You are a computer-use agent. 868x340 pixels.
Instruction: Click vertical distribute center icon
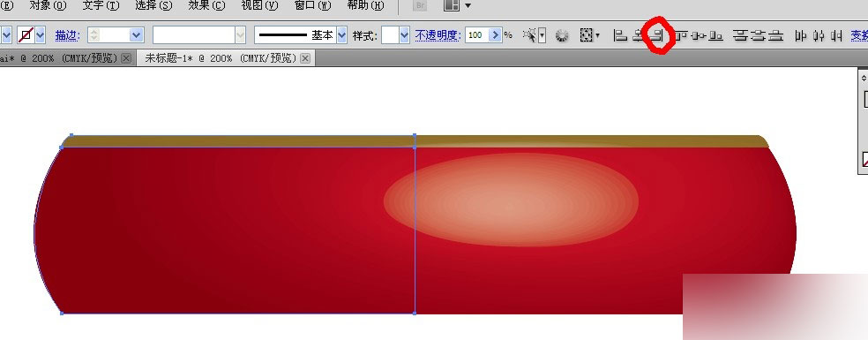click(x=759, y=35)
